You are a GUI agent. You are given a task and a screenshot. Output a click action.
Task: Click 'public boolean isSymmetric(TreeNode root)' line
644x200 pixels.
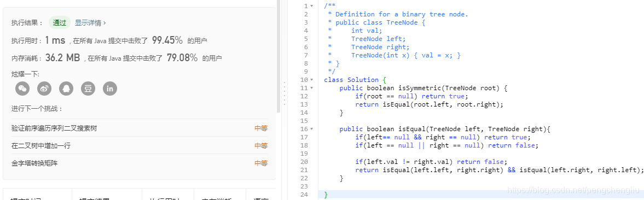[x=424, y=88]
